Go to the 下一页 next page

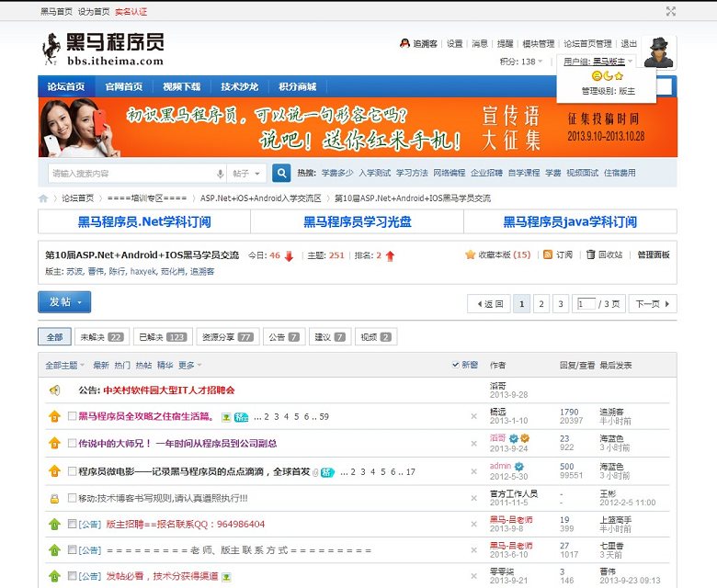[652, 303]
